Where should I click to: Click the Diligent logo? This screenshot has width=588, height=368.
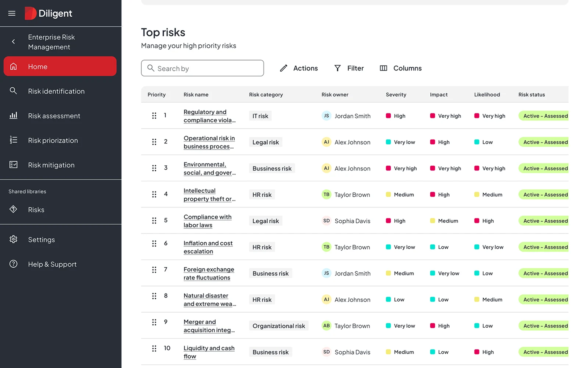pyautogui.click(x=48, y=13)
